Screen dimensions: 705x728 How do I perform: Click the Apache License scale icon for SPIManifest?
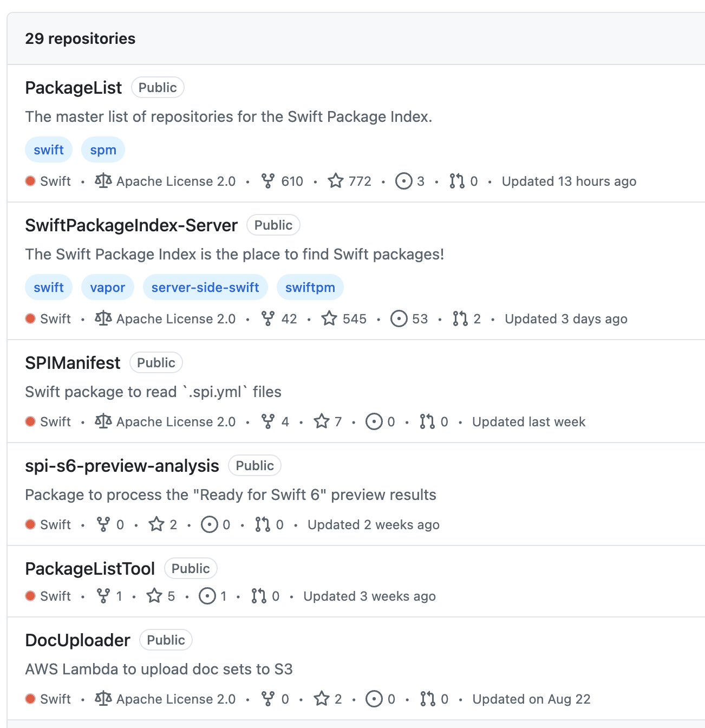click(103, 421)
